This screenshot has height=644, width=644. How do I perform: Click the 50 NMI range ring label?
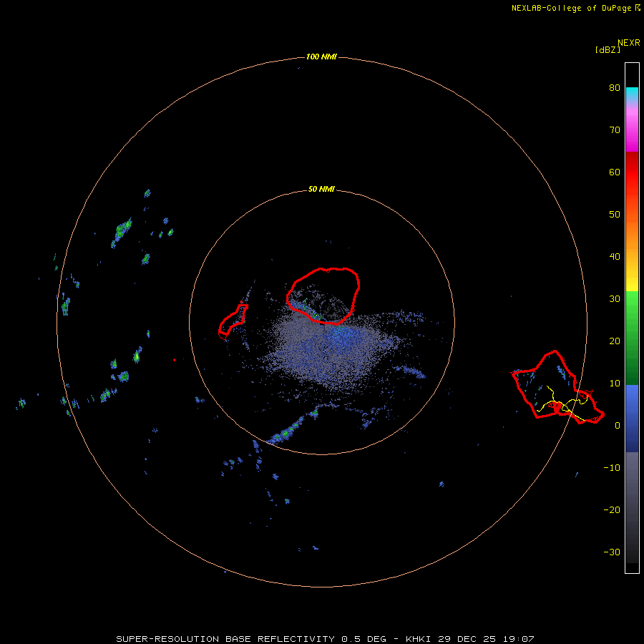click(321, 190)
